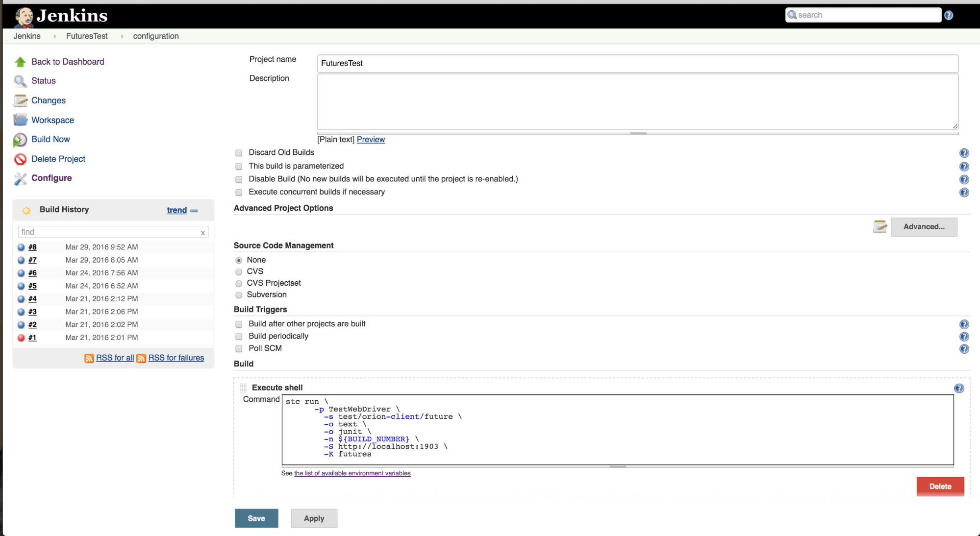This screenshot has height=536, width=980.
Task: Click the Execute shell drag handle
Action: (243, 388)
